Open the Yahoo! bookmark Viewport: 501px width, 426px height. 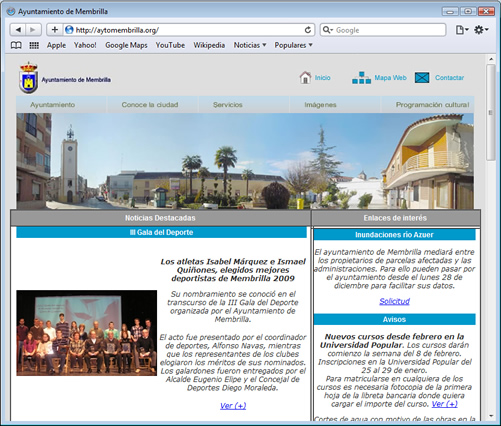pyautogui.click(x=85, y=45)
